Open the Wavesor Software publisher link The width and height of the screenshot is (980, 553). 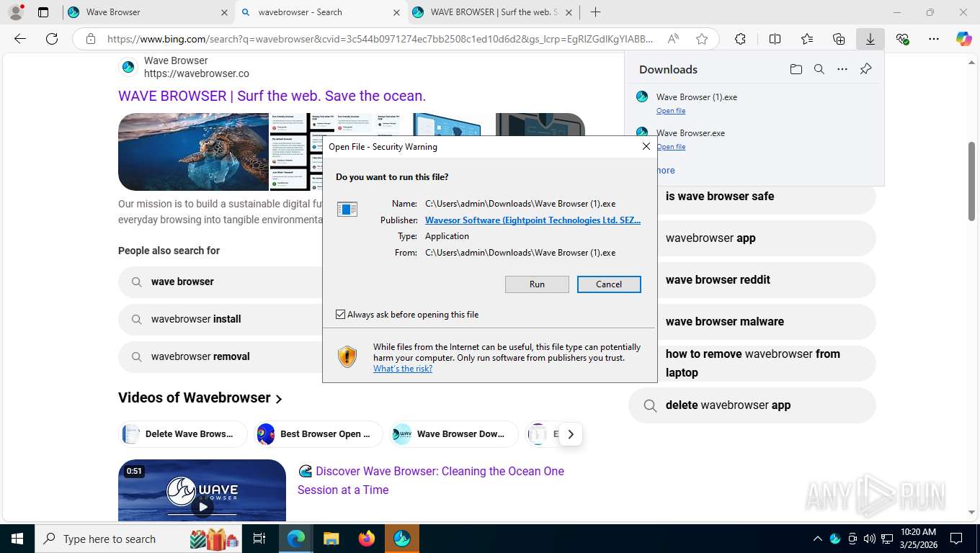click(533, 220)
